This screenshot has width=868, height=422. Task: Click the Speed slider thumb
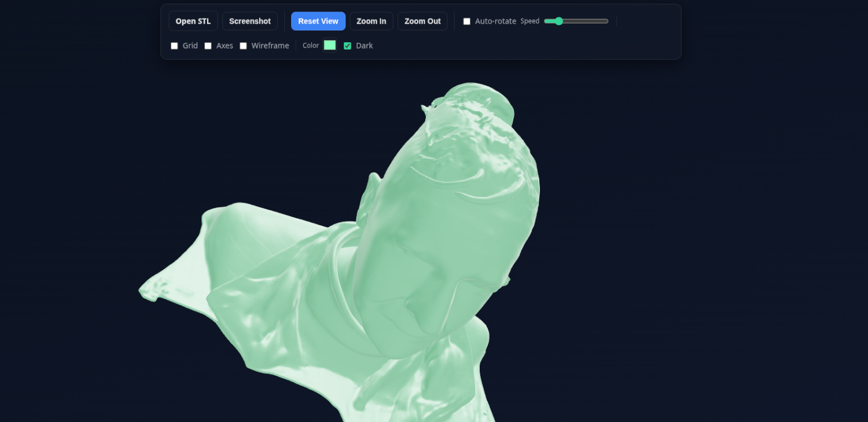(x=557, y=21)
